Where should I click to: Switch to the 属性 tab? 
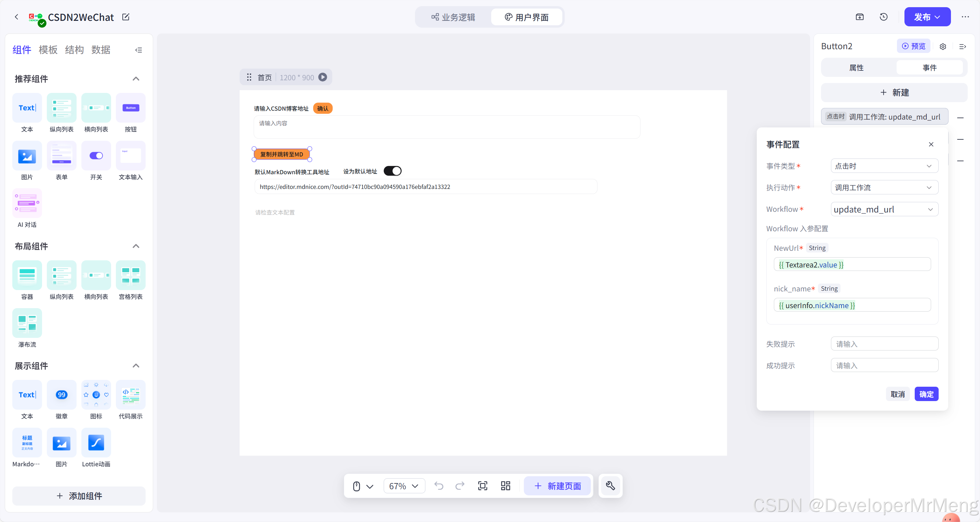pyautogui.click(x=856, y=68)
